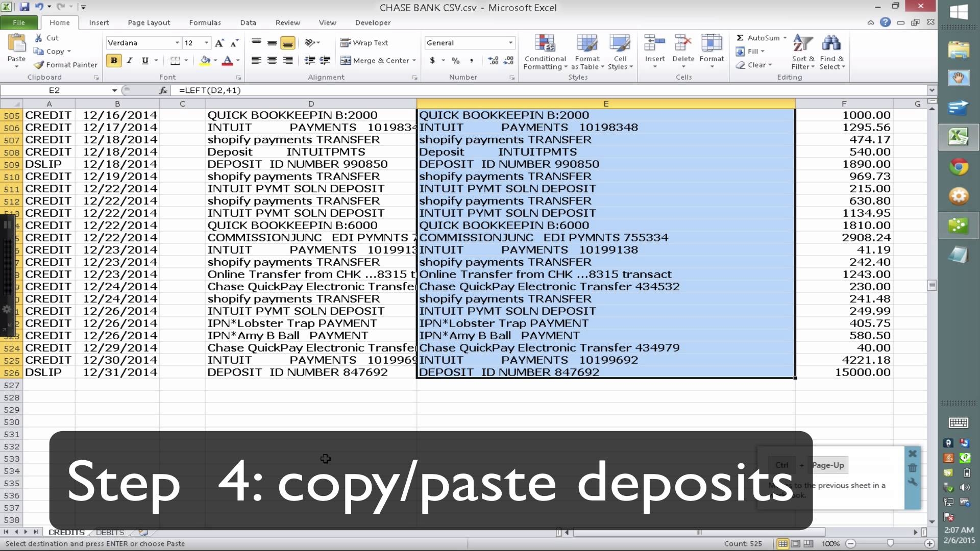980x551 pixels.
Task: Enable bold formatting on selection
Action: 113,61
